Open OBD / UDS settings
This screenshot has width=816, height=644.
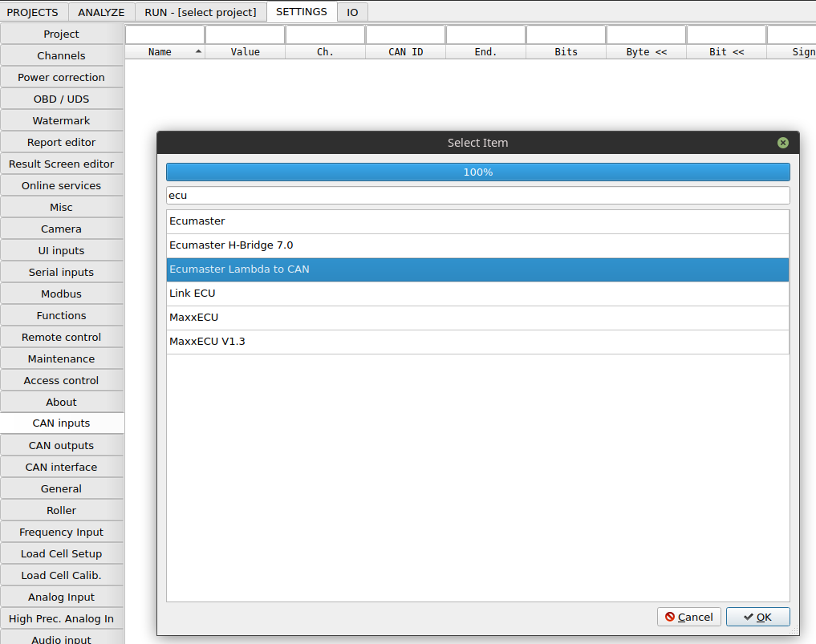(62, 99)
